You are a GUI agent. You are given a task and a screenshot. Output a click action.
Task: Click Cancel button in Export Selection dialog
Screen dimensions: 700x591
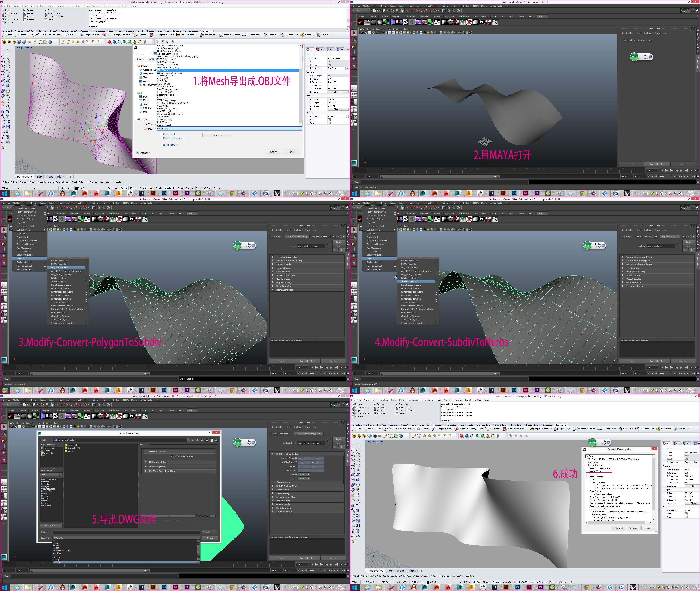[210, 538]
